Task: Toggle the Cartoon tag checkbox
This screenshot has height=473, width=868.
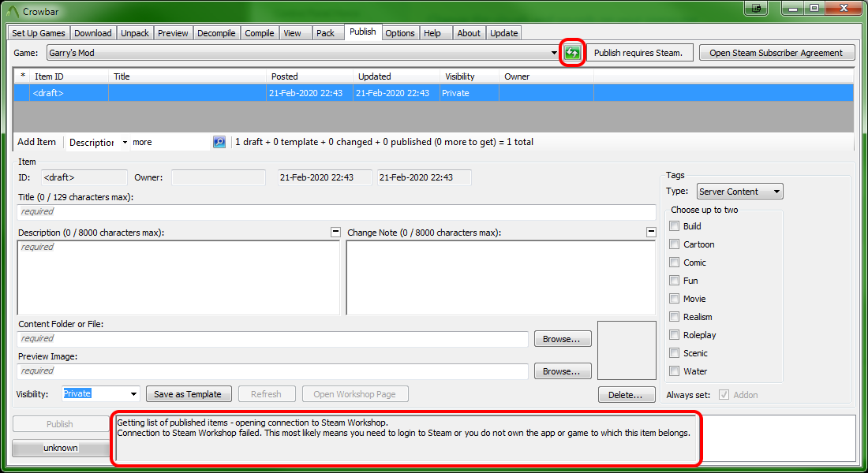Action: coord(674,244)
